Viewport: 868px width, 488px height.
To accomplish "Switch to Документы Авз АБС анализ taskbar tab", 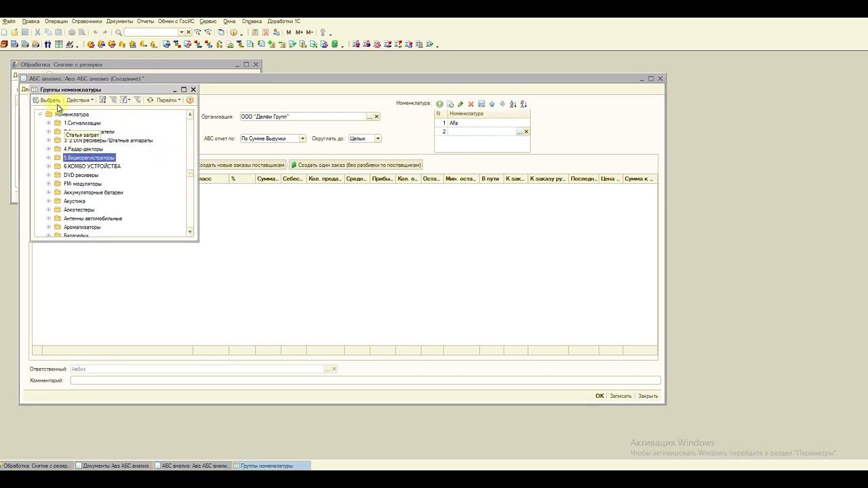I will coord(114,466).
